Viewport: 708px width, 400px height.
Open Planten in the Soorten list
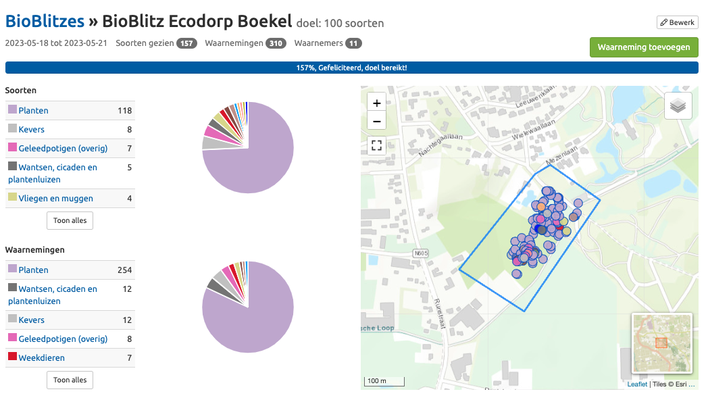point(35,110)
